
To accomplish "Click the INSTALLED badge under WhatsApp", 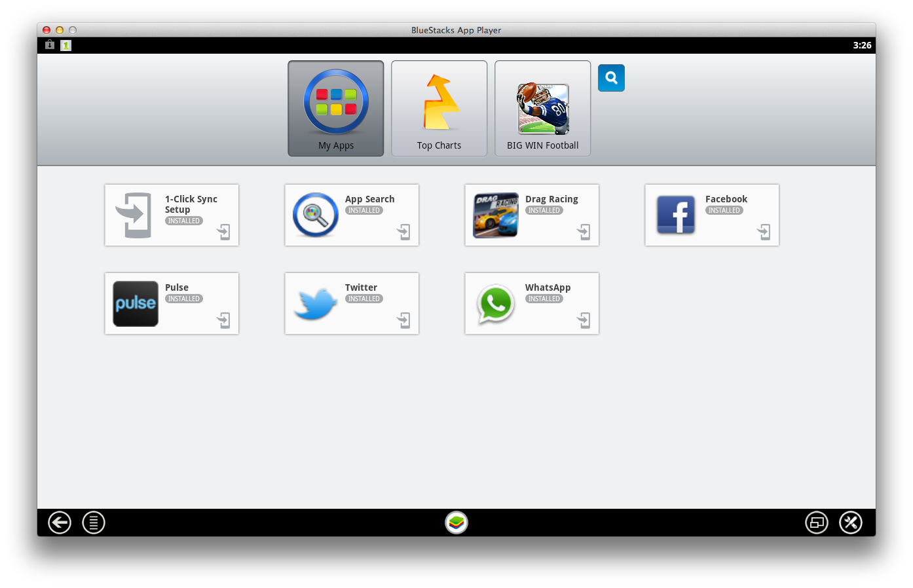I will (x=544, y=299).
